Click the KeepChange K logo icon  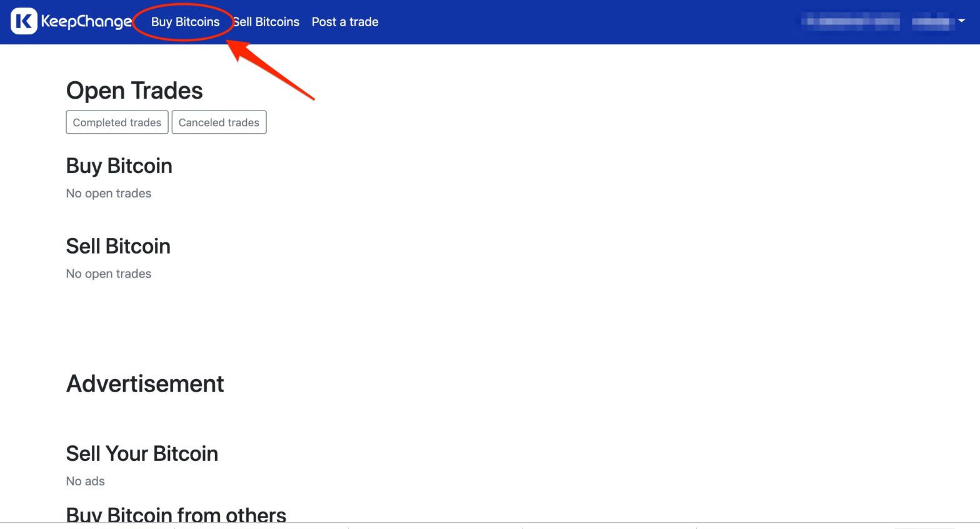24,22
